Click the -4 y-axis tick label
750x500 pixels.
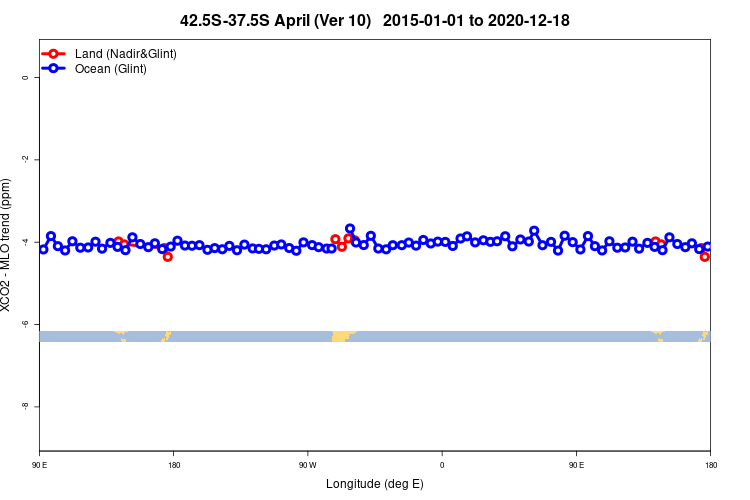pyautogui.click(x=25, y=242)
